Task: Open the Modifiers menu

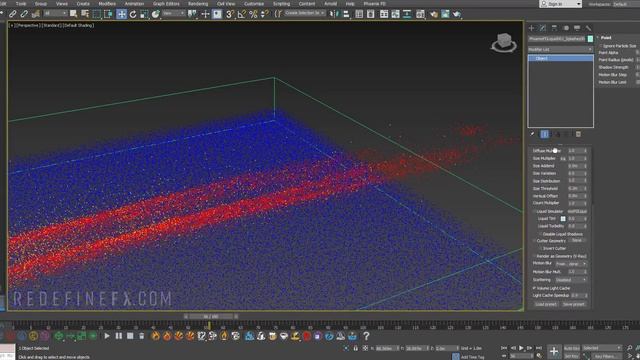Action: click(x=107, y=4)
